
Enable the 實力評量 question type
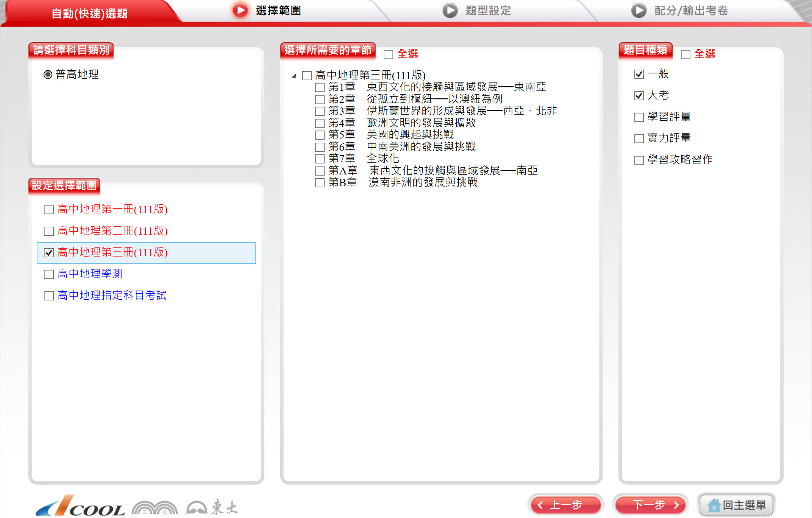[639, 138]
